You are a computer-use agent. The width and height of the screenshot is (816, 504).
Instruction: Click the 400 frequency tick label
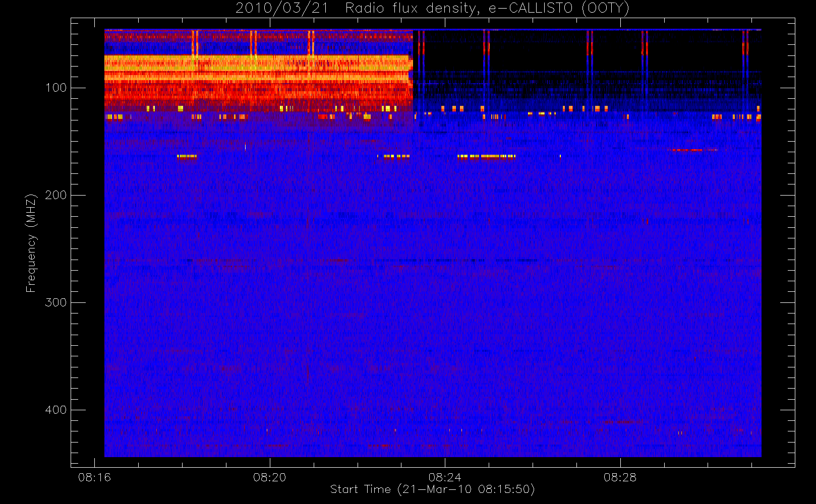(56, 410)
